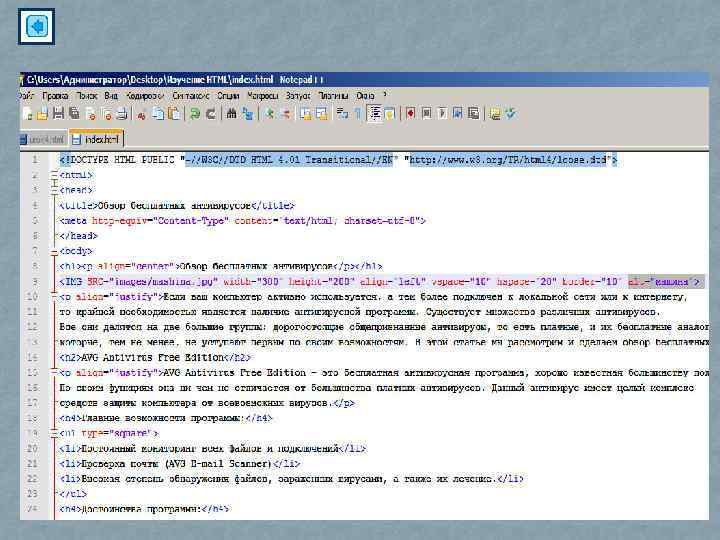Click the 'Проверка почты' list item line 21
720x540 pixels.
180,463
